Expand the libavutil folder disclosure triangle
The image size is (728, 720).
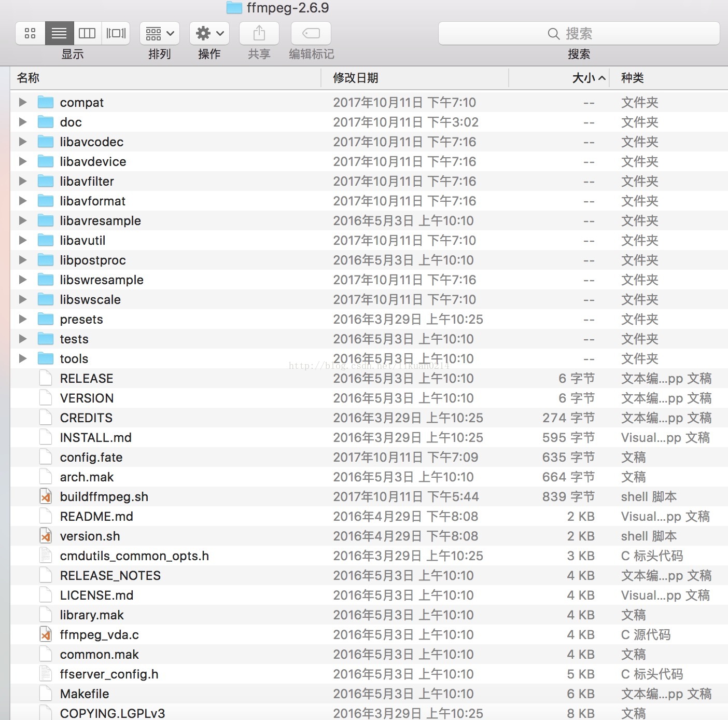click(x=23, y=240)
